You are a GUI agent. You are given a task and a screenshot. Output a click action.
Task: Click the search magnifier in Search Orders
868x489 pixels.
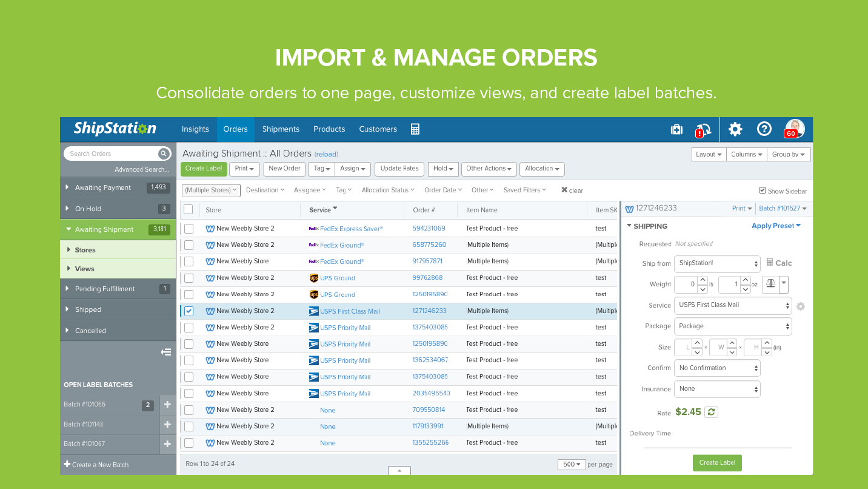click(x=163, y=153)
